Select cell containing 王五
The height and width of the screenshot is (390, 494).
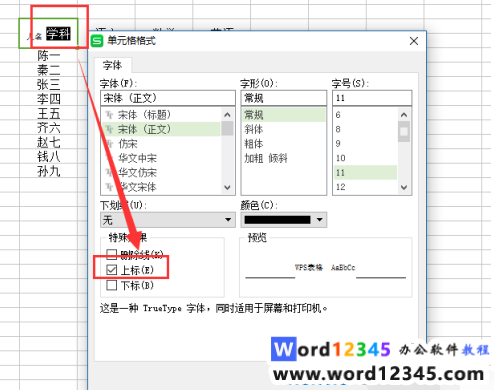[x=49, y=114]
